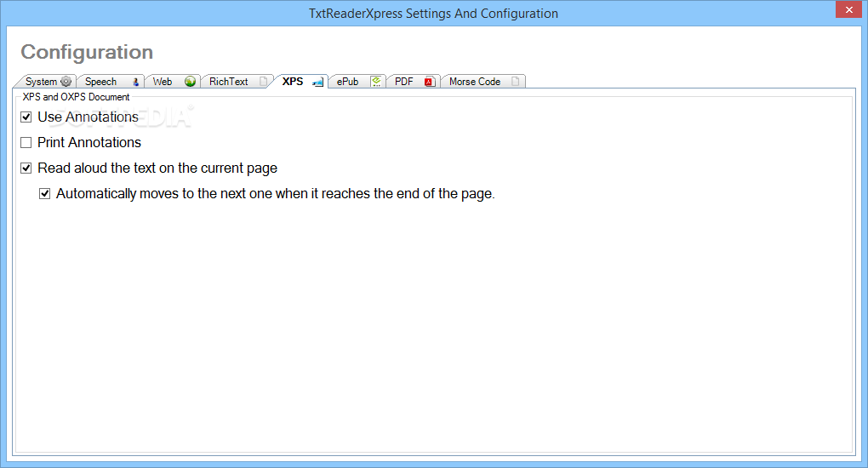Select the Web tab
This screenshot has height=468, width=868.
click(172, 82)
